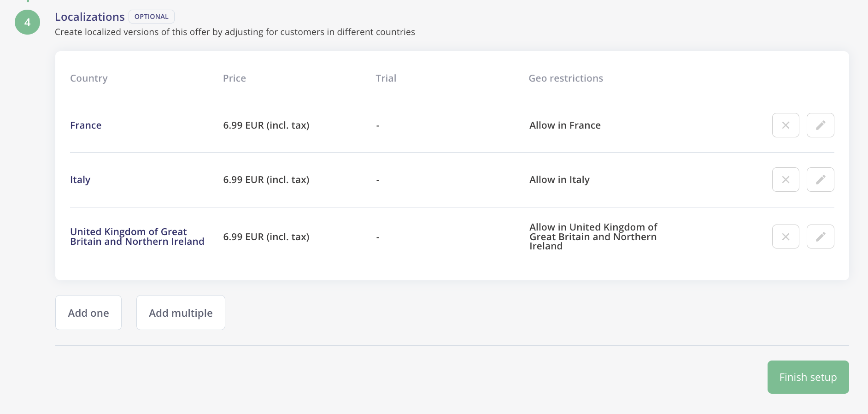Edit the Italy localization with pencil icon

[x=820, y=179]
